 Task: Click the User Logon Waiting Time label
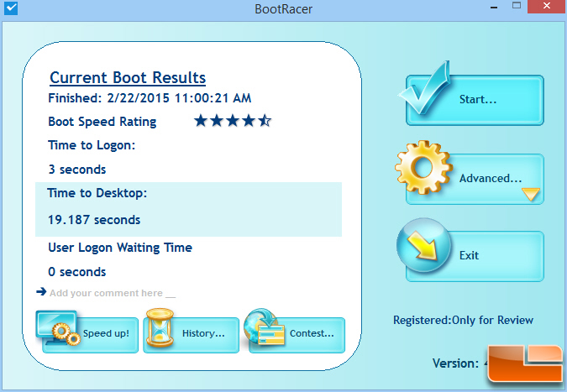click(120, 248)
